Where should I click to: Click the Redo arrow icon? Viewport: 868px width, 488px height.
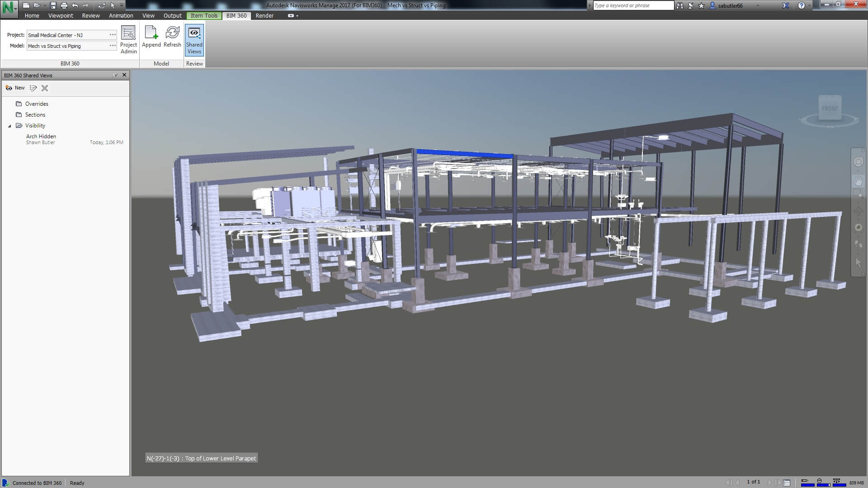[85, 5]
